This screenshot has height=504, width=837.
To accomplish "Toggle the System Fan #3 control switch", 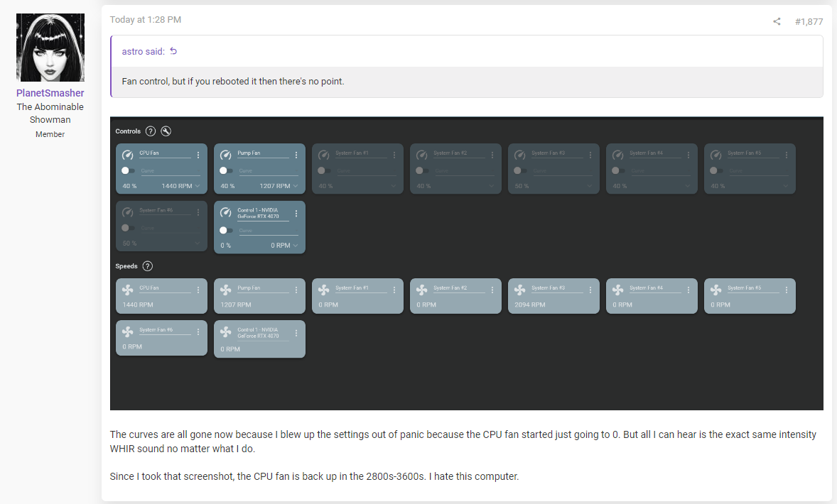I will coord(520,170).
